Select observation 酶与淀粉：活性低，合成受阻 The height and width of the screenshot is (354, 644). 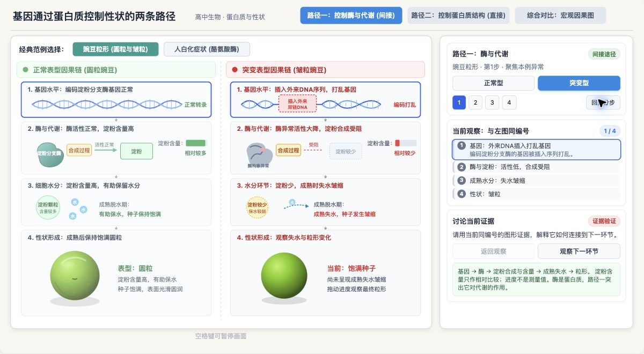pos(536,167)
